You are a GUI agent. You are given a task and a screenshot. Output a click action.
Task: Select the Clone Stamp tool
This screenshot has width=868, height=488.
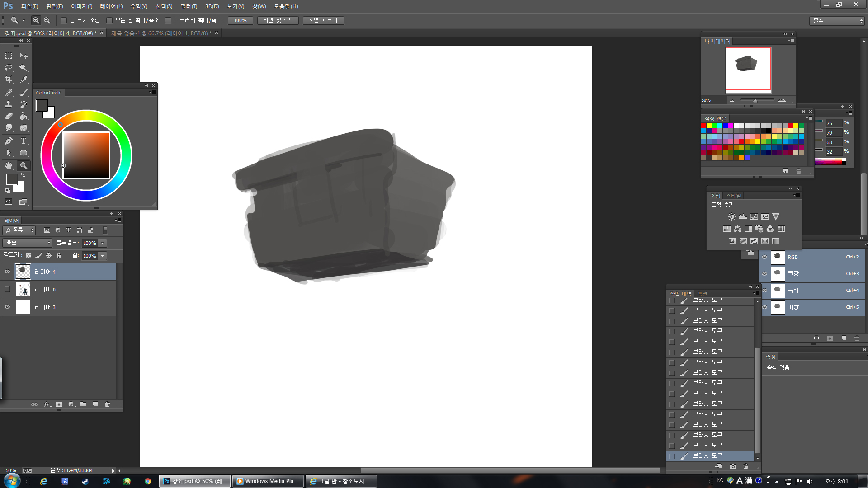(9, 104)
